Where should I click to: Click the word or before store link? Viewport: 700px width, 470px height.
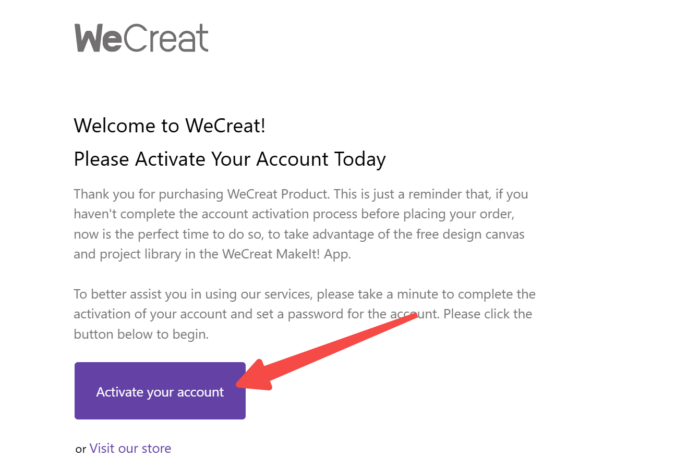80,449
